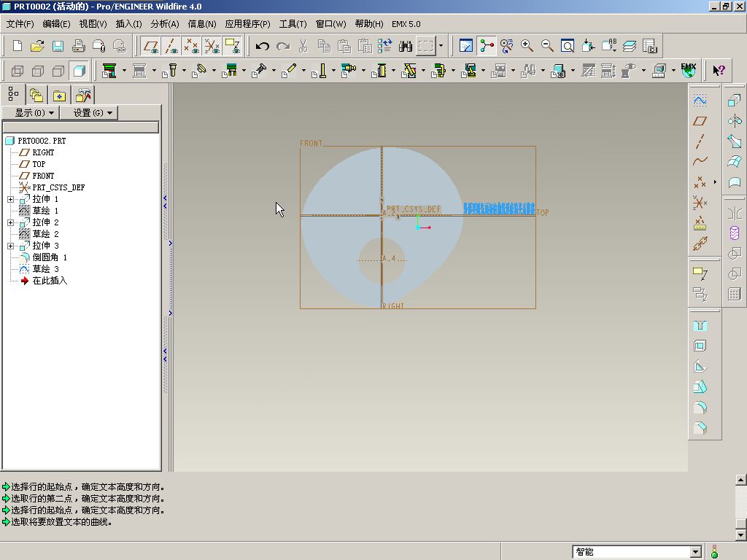Image resolution: width=747 pixels, height=560 pixels.
Task: Click the Find binoculars icon
Action: 406,46
